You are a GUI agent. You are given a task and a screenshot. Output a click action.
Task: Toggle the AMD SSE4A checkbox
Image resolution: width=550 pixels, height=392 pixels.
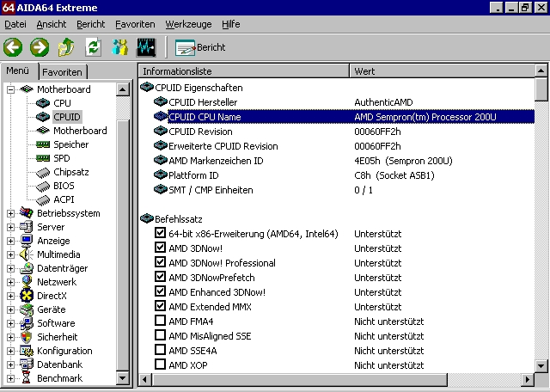tap(161, 350)
